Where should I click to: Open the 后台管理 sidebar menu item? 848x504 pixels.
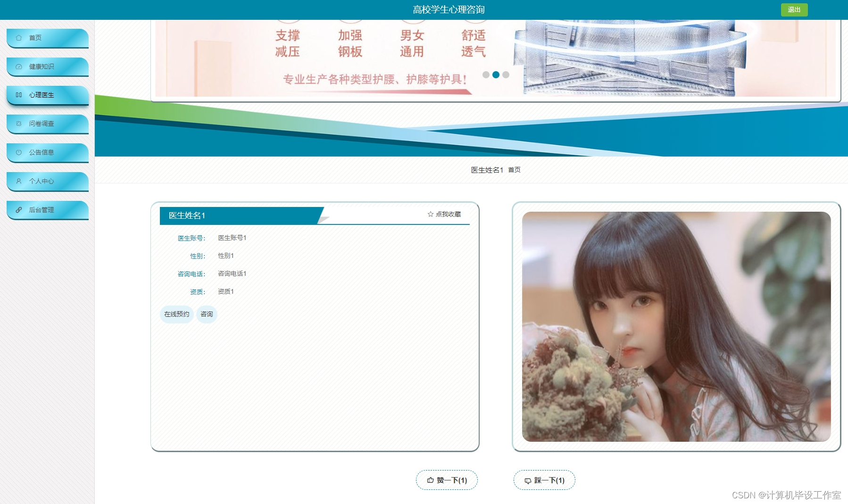tap(48, 210)
